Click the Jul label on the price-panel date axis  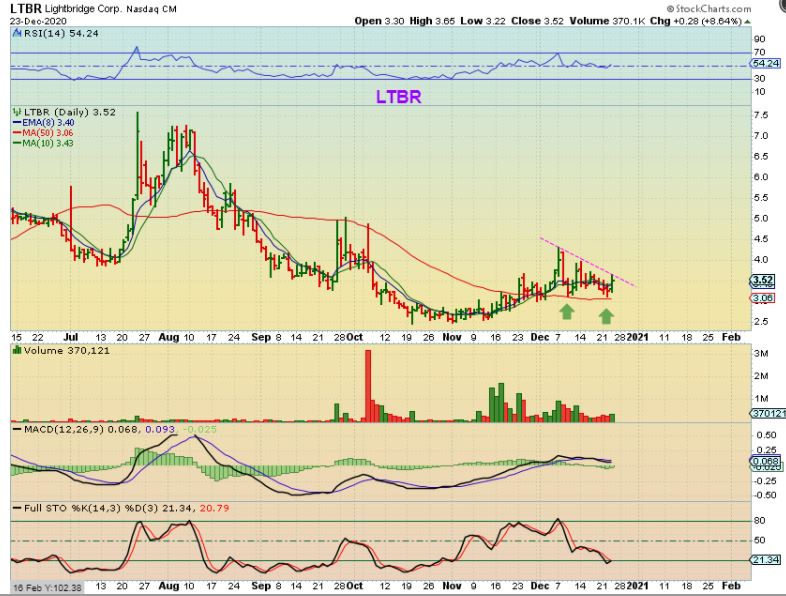pyautogui.click(x=73, y=337)
